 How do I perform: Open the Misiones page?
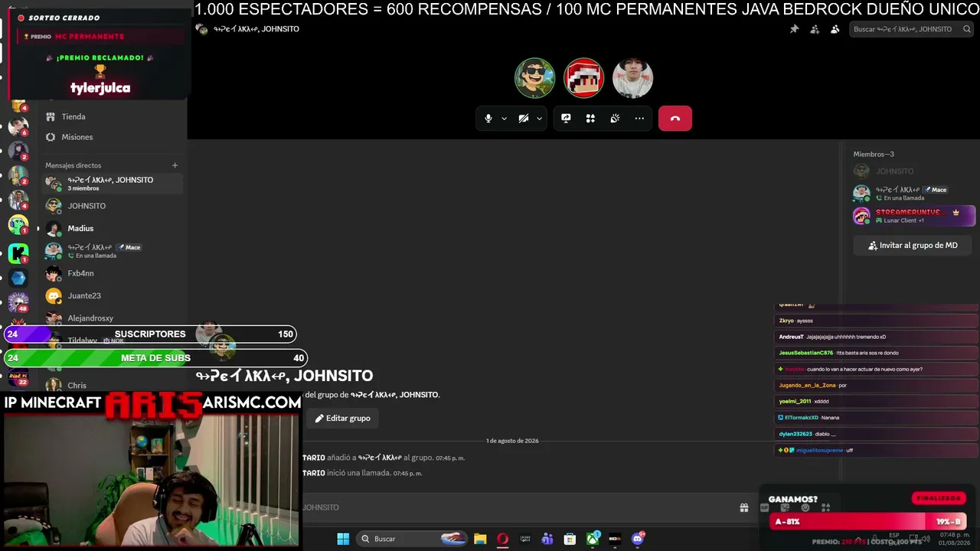click(x=113, y=137)
